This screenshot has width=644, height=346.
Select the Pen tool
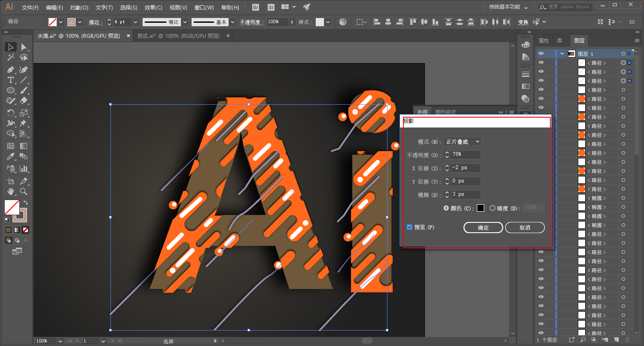[11, 70]
